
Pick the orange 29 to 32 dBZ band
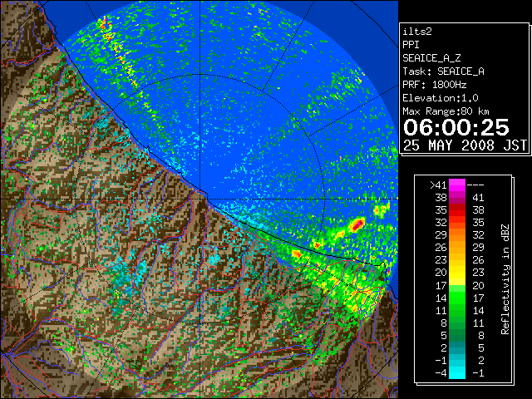[457, 235]
